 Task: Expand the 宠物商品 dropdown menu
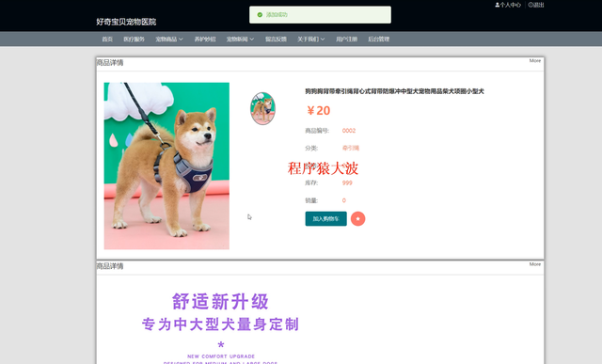coord(169,40)
